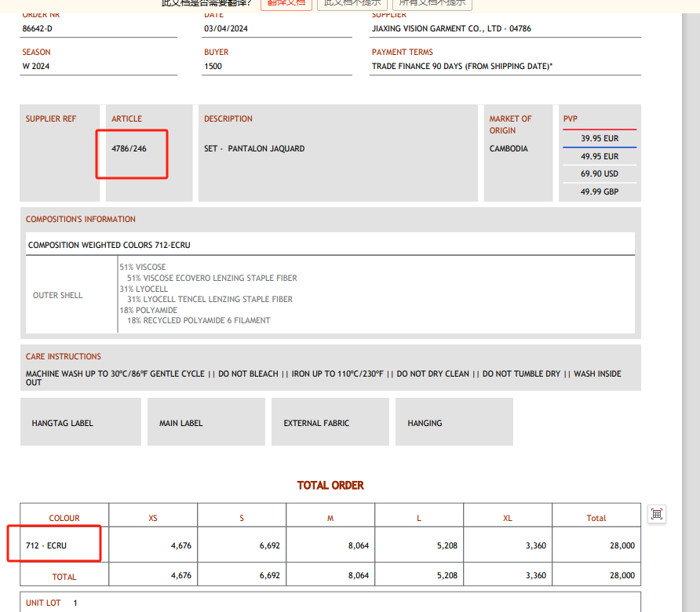
Task: Click the 所有文档不提示 button
Action: 432,3
